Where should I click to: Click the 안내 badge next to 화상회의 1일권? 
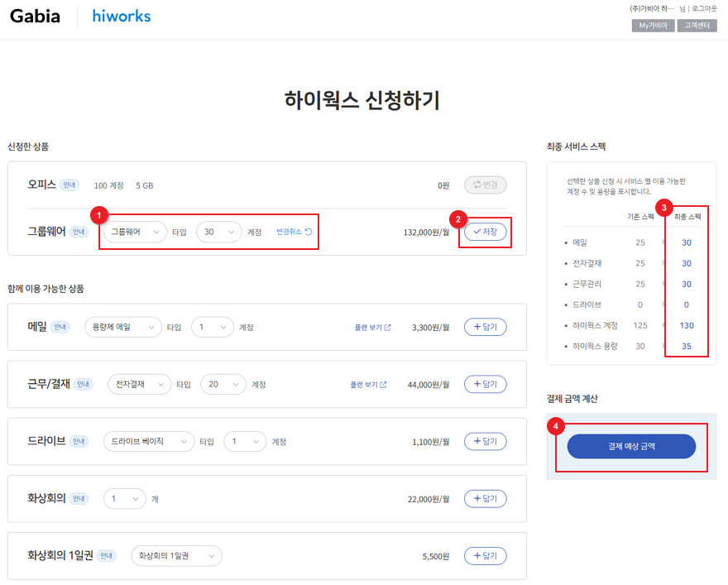(107, 556)
